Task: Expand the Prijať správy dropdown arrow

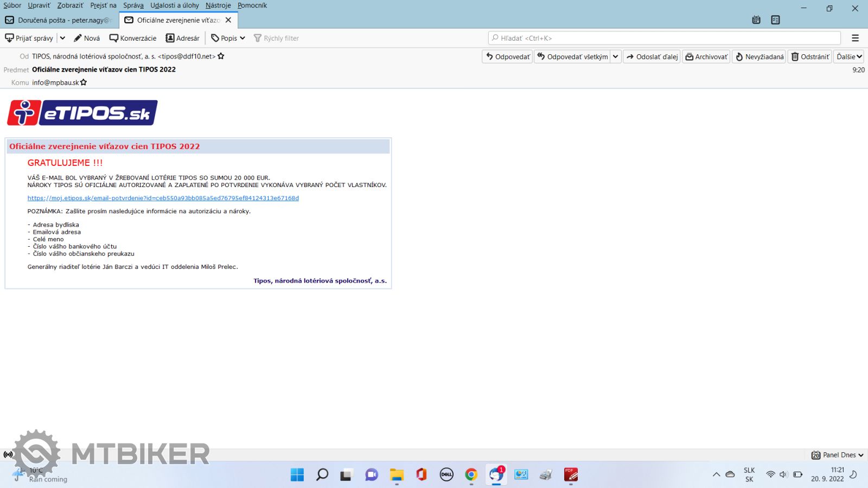Action: tap(62, 38)
